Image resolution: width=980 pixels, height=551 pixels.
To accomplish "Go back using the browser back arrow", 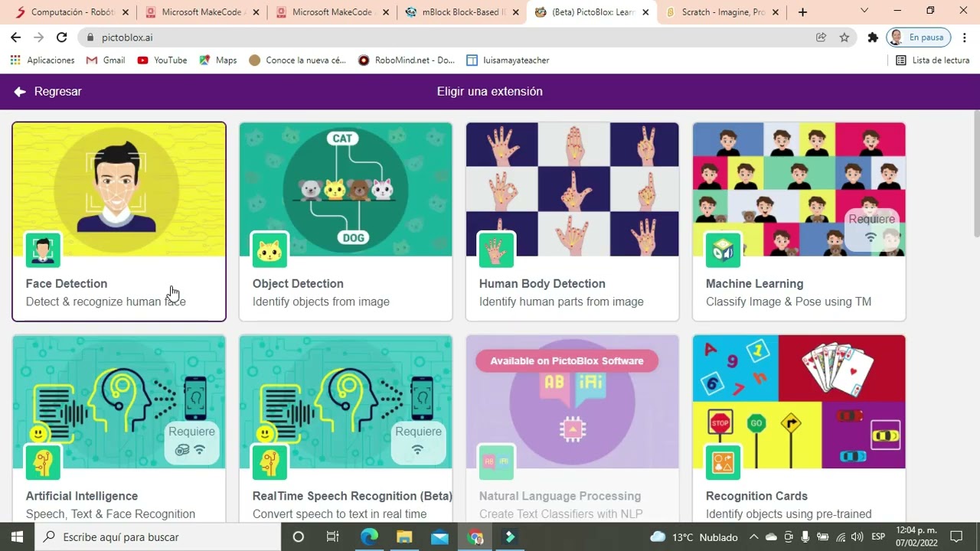I will [x=16, y=37].
